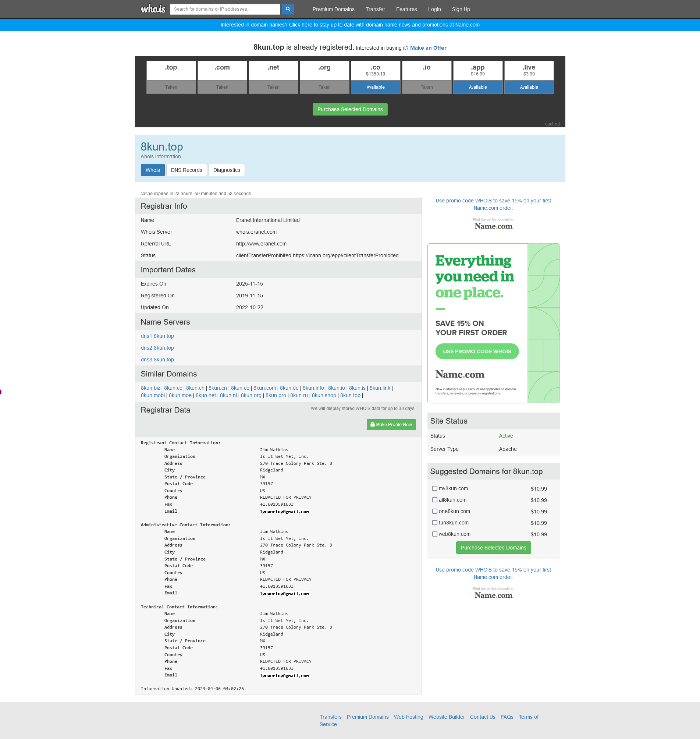The width and height of the screenshot is (700, 739).
Task: Click the lower promo code WHOIS link
Action: tap(493, 574)
